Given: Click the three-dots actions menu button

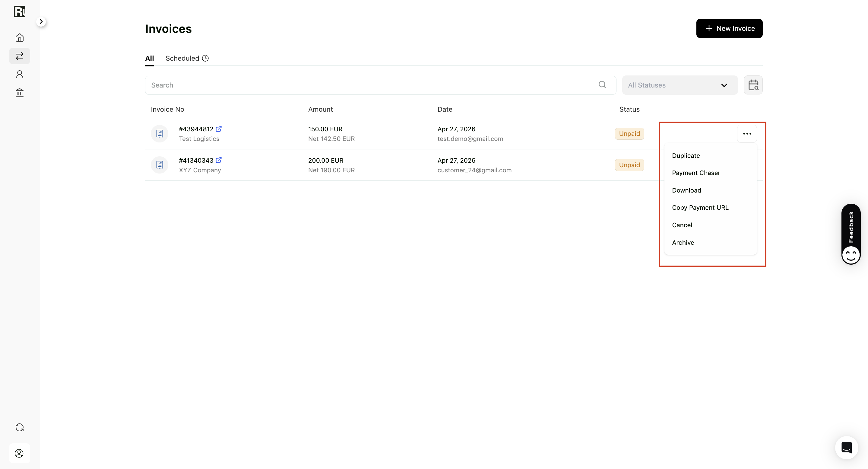Looking at the screenshot, I should (747, 133).
